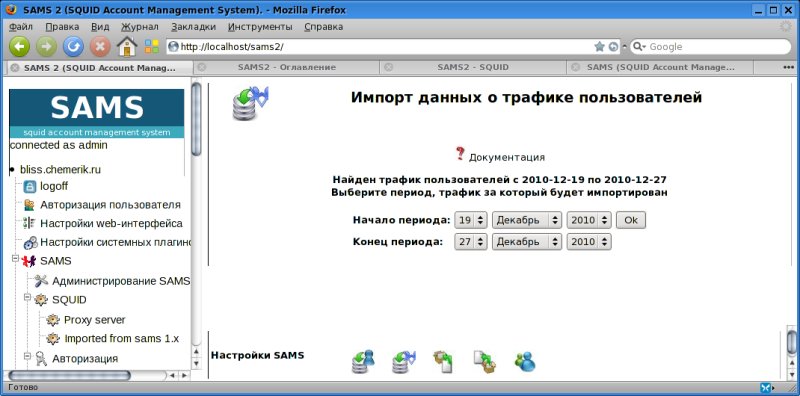
Task: Open the tab list overflow button
Action: [x=788, y=67]
